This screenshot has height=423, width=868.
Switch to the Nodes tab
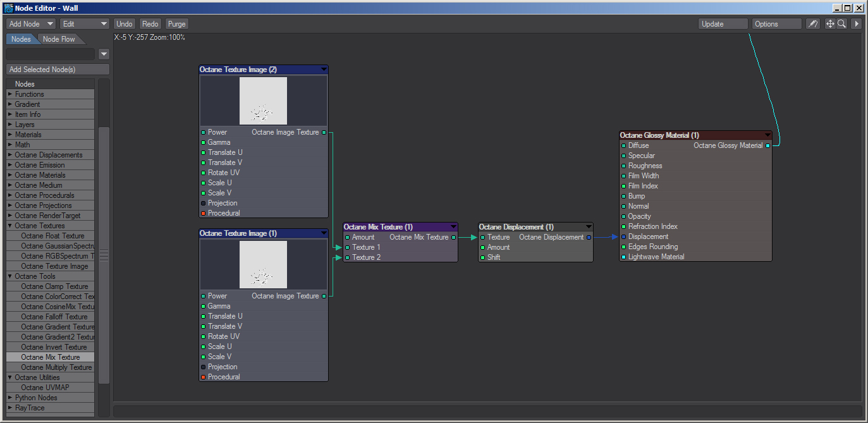tap(21, 39)
